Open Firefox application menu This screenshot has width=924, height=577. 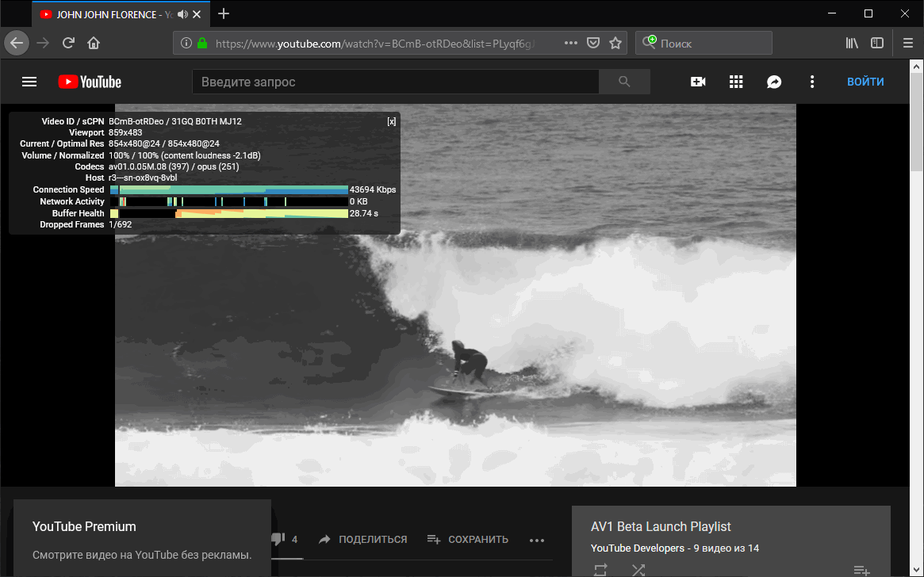tap(908, 43)
